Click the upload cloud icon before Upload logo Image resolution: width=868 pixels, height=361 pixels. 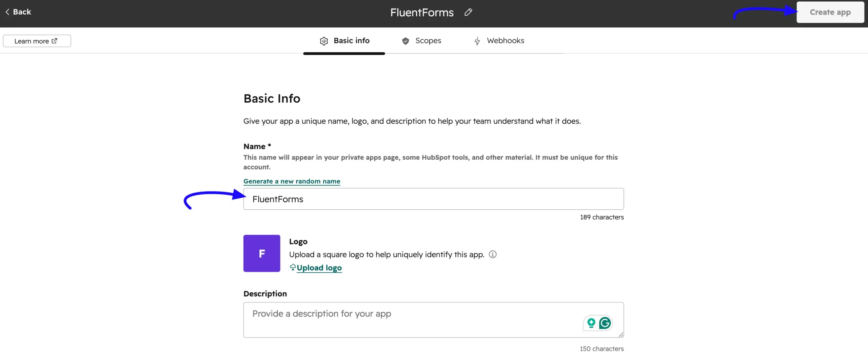293,267
